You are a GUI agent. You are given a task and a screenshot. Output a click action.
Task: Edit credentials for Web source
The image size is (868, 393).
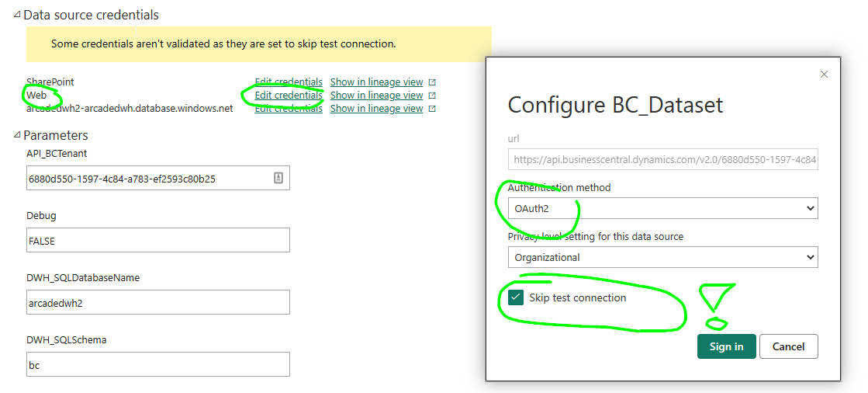[289, 96]
